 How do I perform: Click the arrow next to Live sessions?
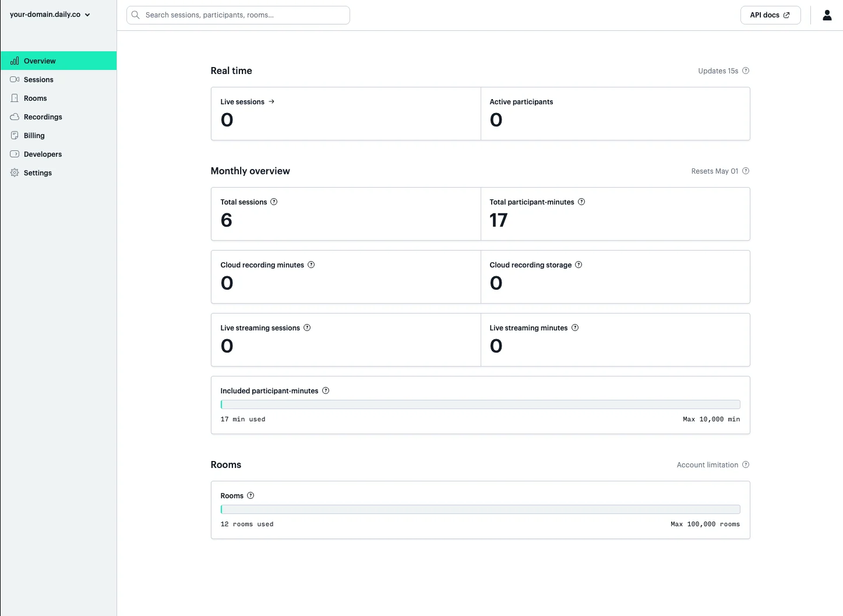(271, 101)
